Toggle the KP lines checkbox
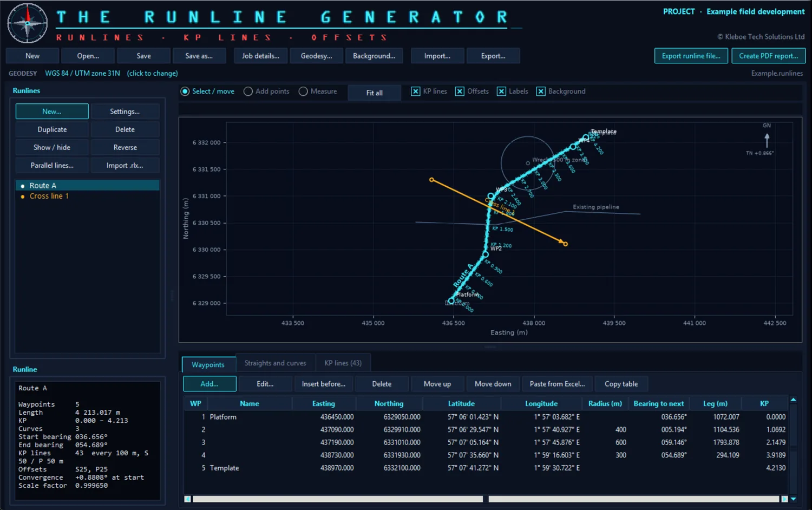The image size is (812, 510). point(415,91)
